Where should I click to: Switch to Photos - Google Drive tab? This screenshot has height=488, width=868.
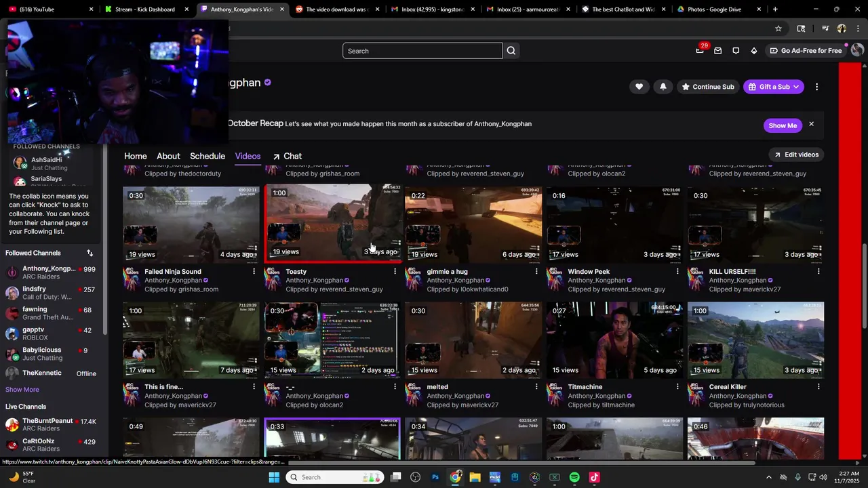[x=720, y=9]
